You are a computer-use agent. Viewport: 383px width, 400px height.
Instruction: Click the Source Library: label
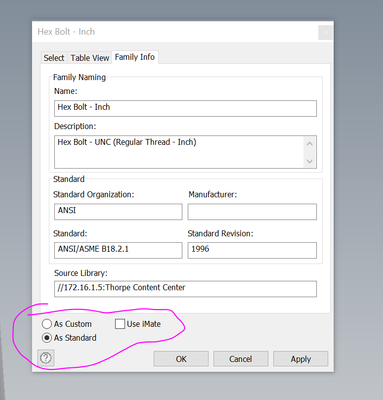tap(81, 273)
